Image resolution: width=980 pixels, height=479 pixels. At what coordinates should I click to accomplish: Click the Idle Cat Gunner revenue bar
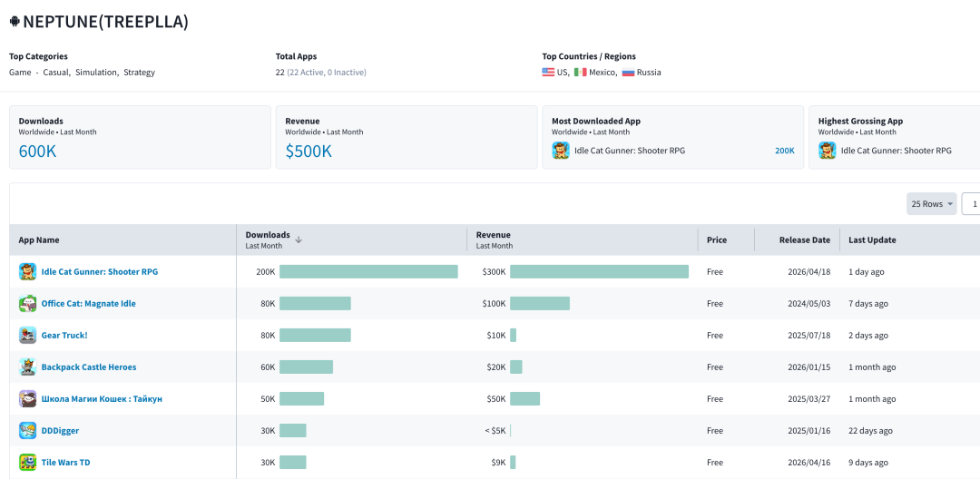pos(600,271)
